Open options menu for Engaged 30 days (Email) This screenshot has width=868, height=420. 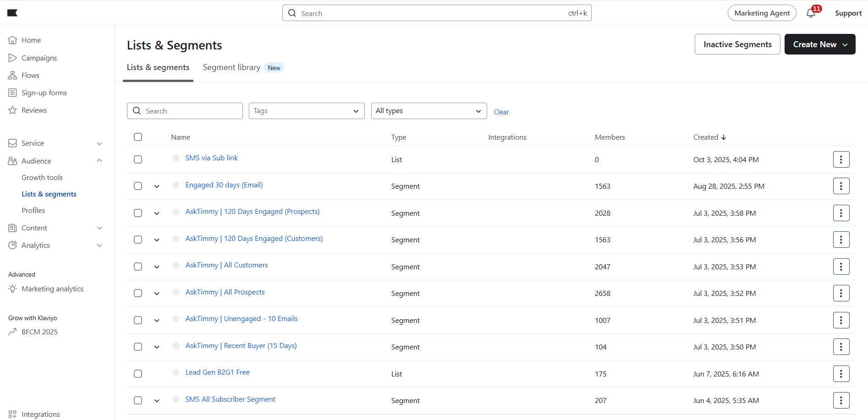coord(841,186)
